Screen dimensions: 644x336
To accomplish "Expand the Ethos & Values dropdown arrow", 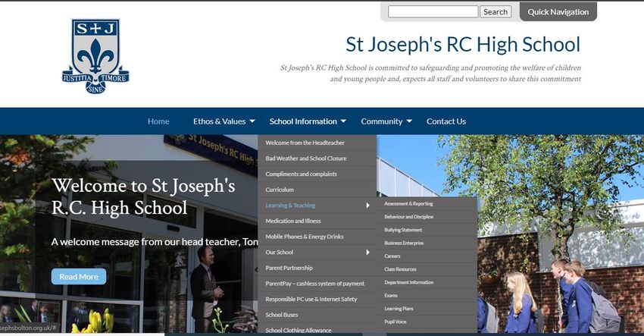I will coord(252,121).
